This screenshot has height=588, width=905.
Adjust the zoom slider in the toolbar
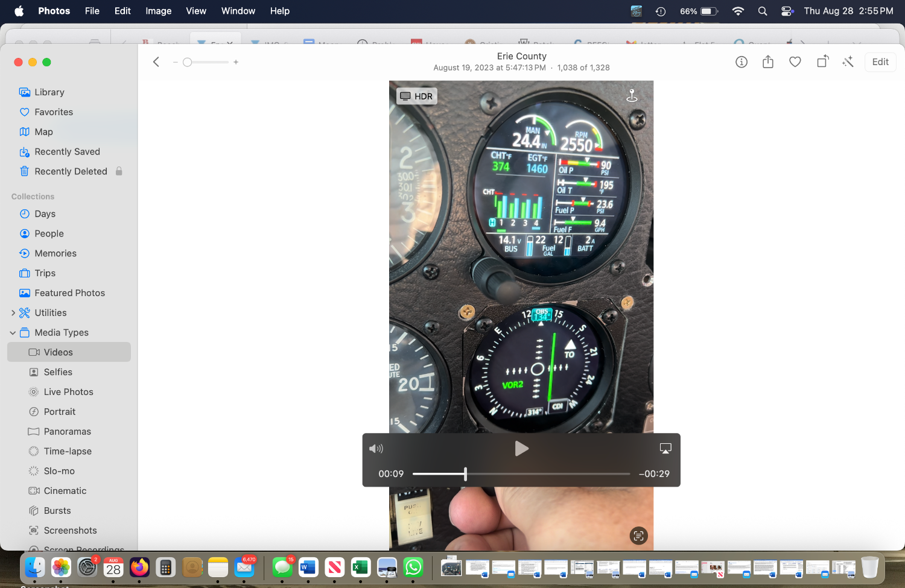[205, 62]
